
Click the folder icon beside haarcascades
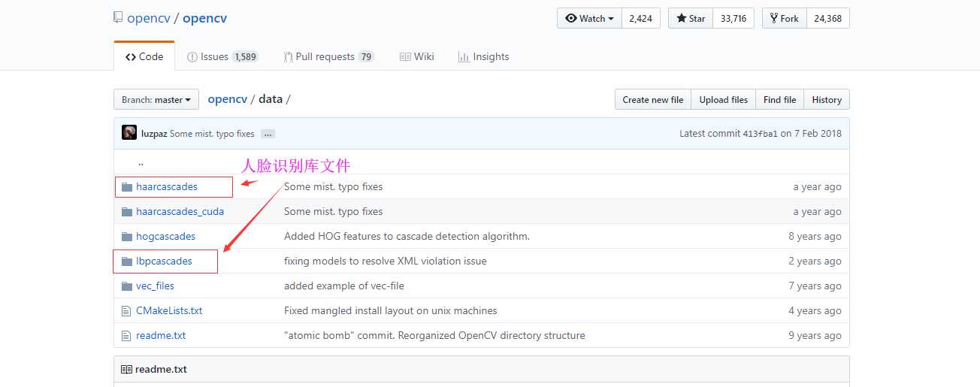coord(126,186)
